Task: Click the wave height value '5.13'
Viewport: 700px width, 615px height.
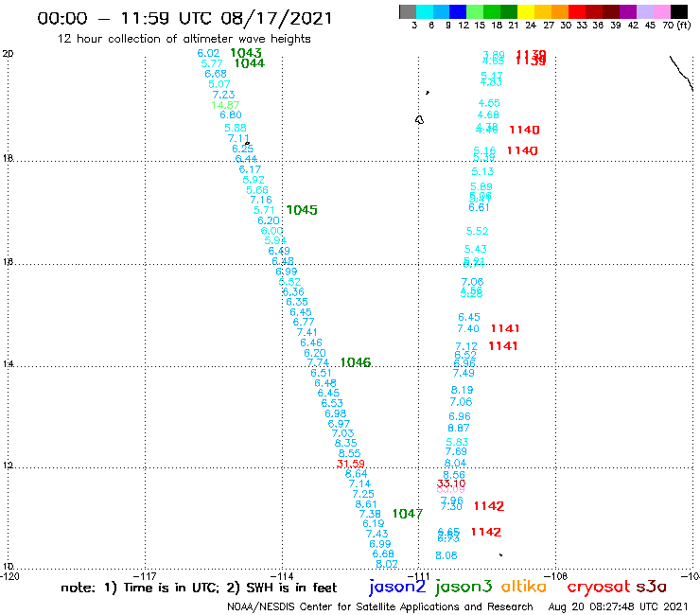Action: click(482, 171)
